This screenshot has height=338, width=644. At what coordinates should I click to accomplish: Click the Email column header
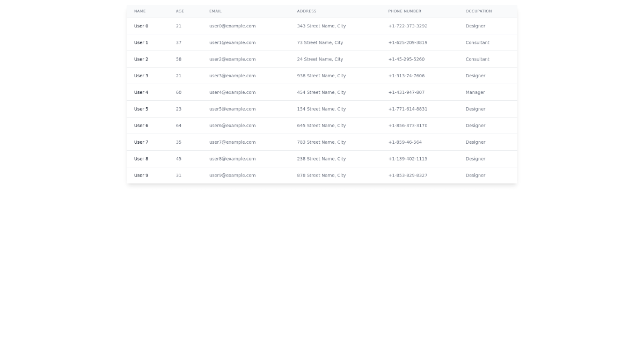(215, 11)
